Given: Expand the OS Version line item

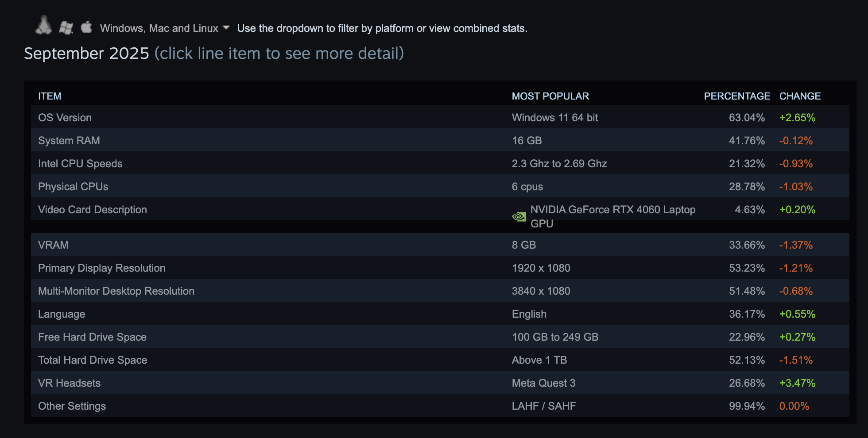Looking at the screenshot, I should point(65,118).
